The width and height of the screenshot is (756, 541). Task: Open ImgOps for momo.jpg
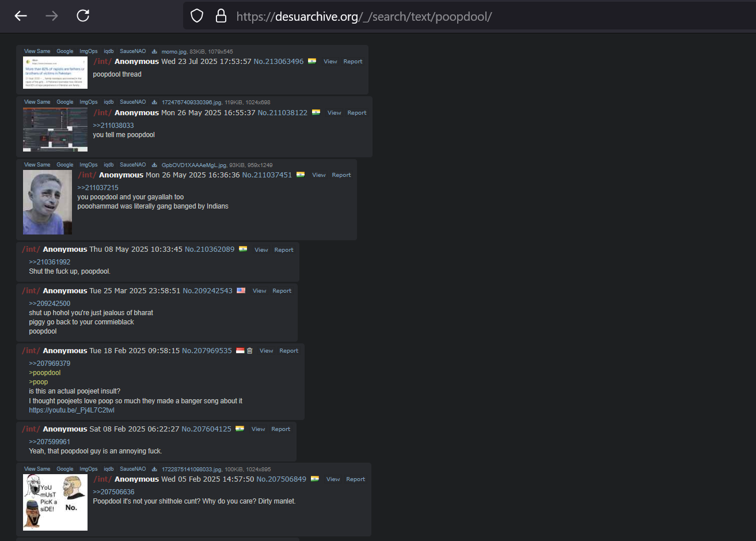click(x=89, y=51)
